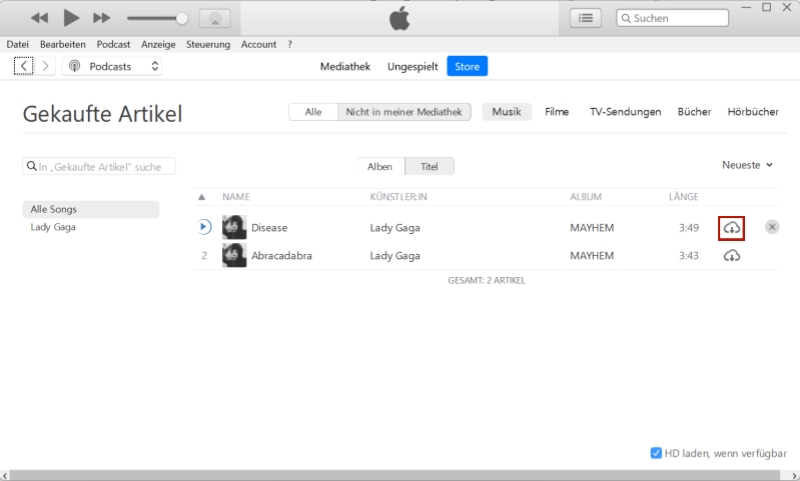Select Nicht in meiner Mediathek filter

click(x=404, y=112)
